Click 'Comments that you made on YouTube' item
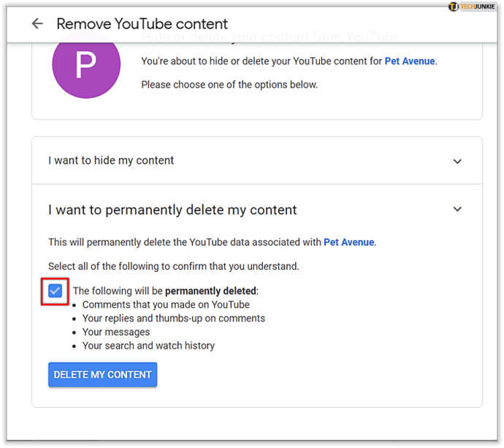Screen dimensions: 504x448 166,305
